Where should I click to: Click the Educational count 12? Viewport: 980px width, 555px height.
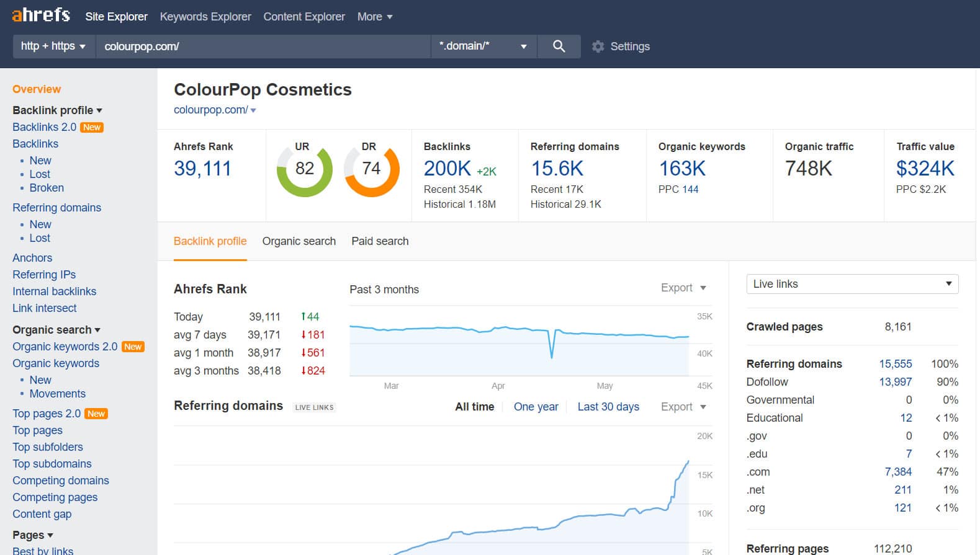(906, 418)
